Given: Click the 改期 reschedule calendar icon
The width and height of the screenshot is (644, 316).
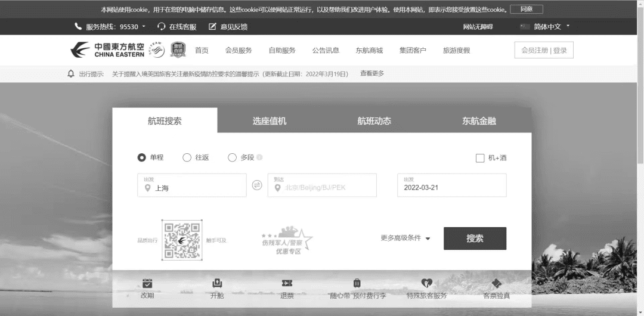Looking at the screenshot, I should tap(147, 284).
